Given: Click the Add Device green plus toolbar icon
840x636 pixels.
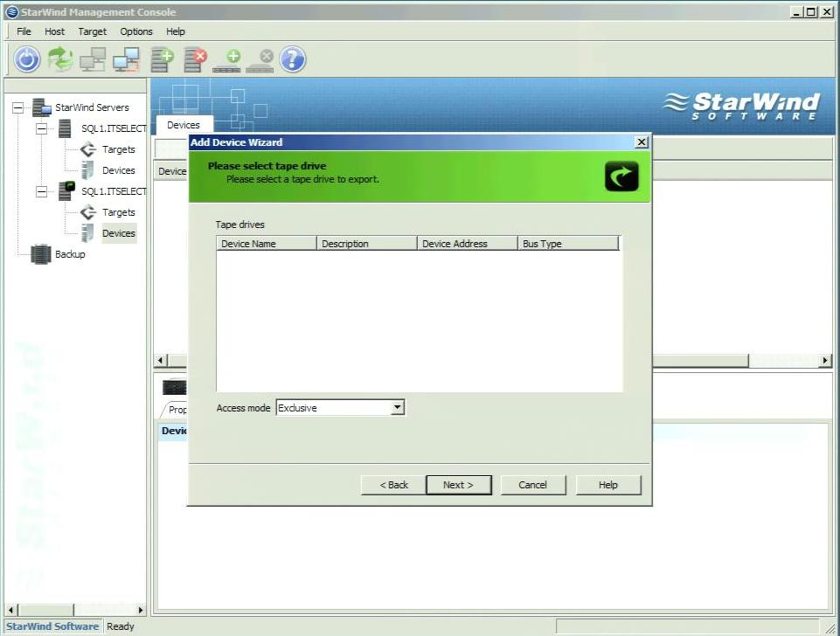Looking at the screenshot, I should coord(227,60).
